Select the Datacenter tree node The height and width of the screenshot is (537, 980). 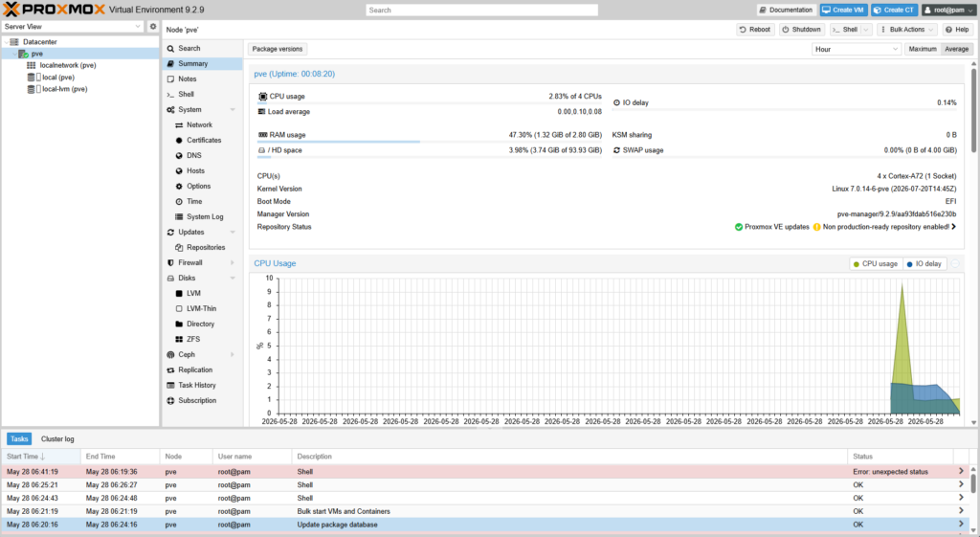point(40,42)
